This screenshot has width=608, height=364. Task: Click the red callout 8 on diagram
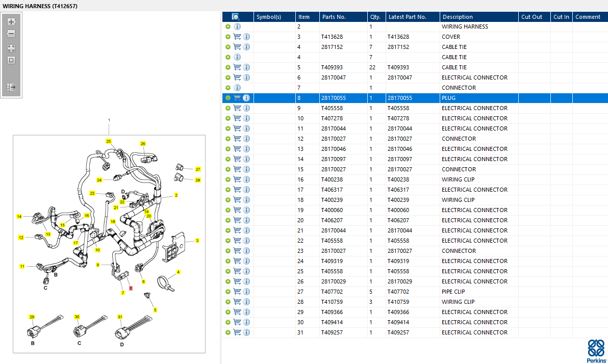131,289
